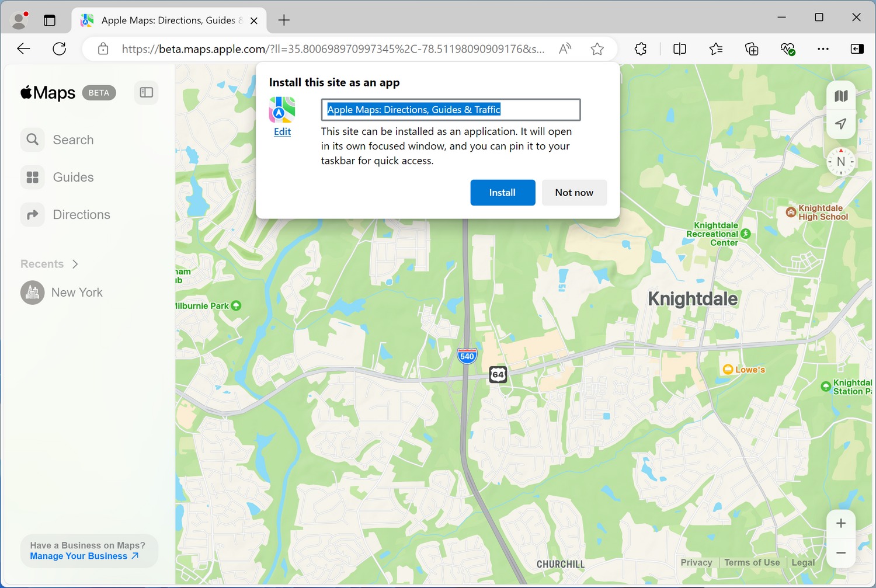View site information lock icon
The image size is (876, 588).
[103, 49]
